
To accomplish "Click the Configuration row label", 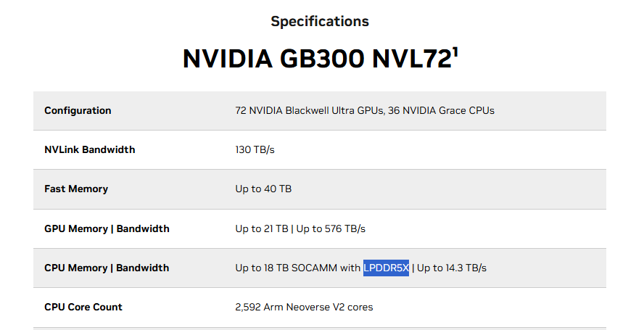I will coord(78,111).
